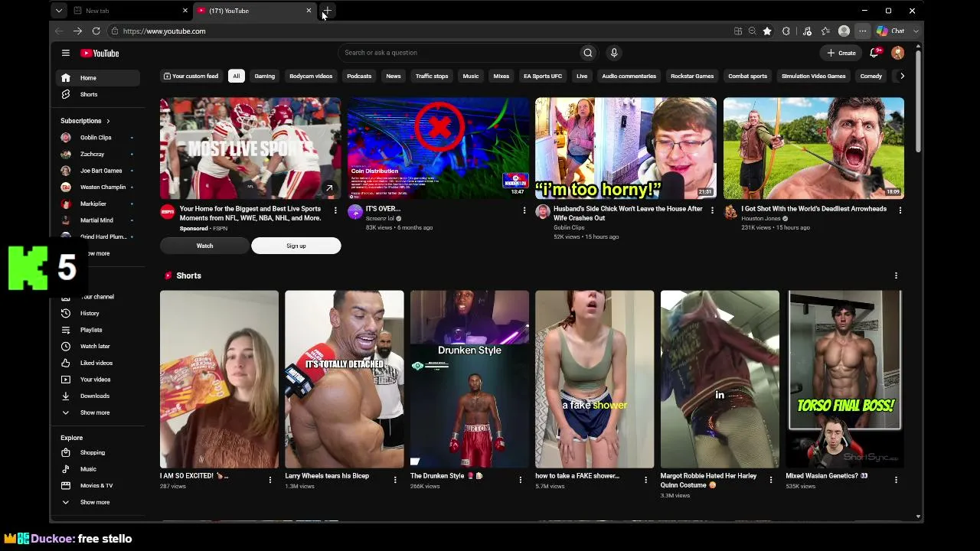Open menu for Husband's Side Chick video

(712, 210)
